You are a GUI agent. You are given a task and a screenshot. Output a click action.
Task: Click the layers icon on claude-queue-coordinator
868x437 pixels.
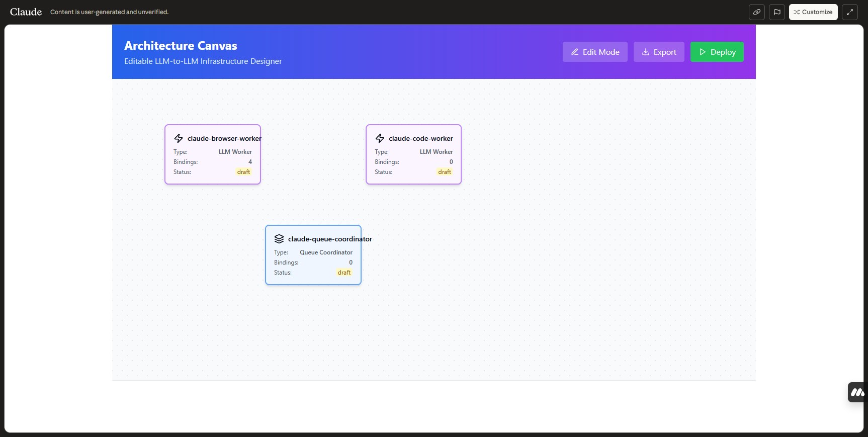tap(279, 239)
